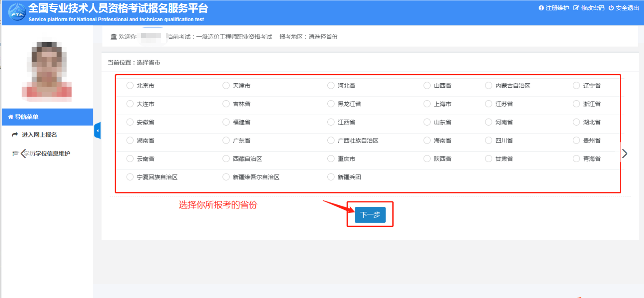
Task: Select 浙江省 radio button
Action: click(x=576, y=104)
